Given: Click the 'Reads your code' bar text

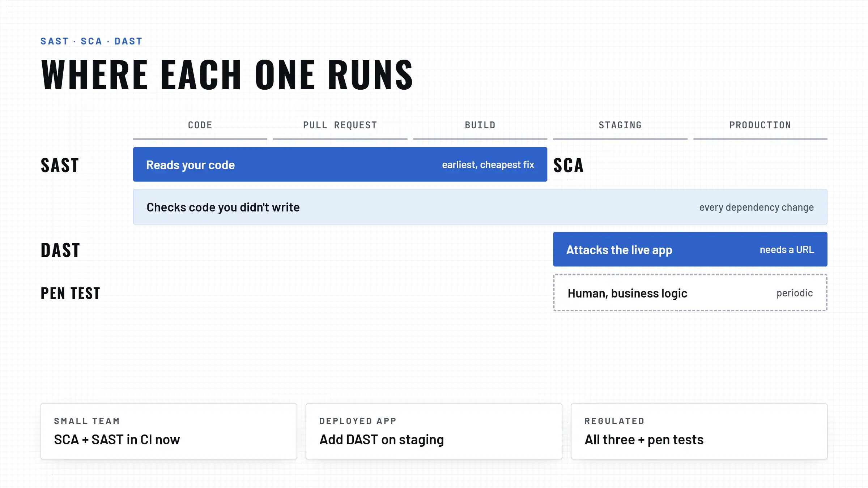Looking at the screenshot, I should [x=191, y=165].
